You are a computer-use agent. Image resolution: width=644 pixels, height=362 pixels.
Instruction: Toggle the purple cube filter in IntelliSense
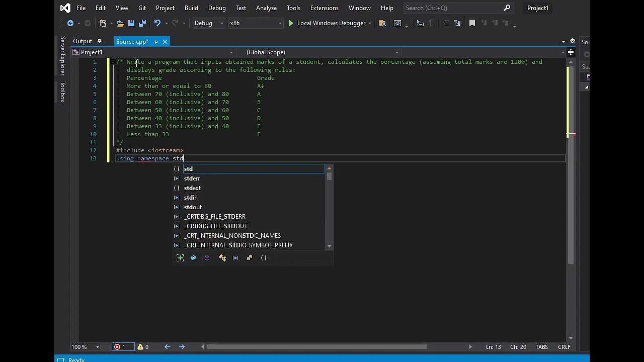pyautogui.click(x=207, y=258)
